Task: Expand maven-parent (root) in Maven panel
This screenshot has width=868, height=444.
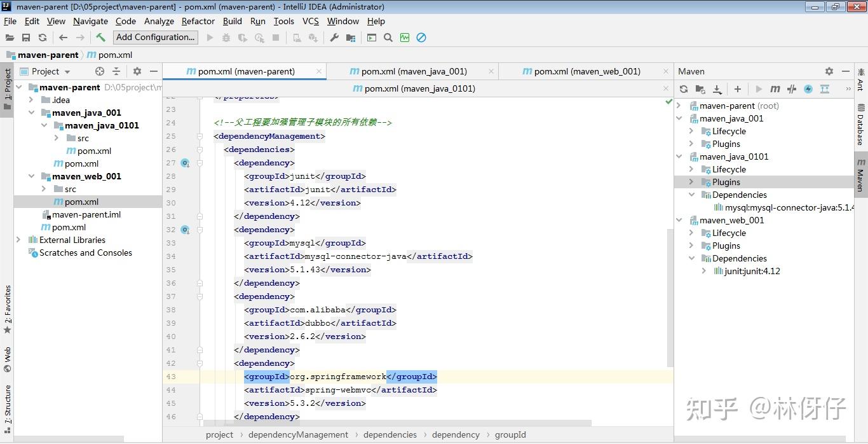Action: click(x=679, y=106)
